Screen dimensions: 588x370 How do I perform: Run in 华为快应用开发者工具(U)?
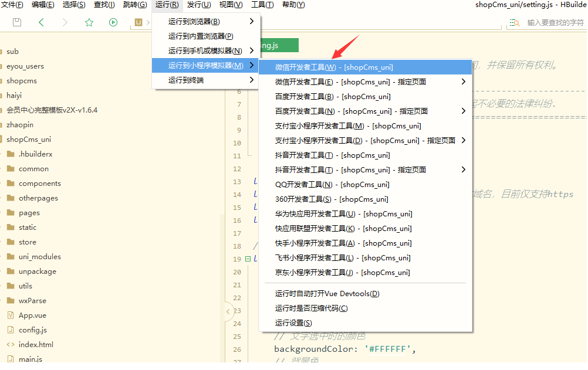(365, 213)
